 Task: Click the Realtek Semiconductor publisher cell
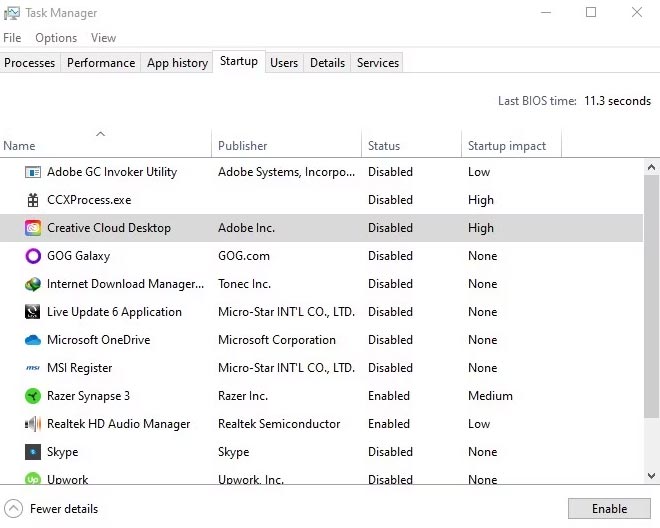pyautogui.click(x=279, y=424)
